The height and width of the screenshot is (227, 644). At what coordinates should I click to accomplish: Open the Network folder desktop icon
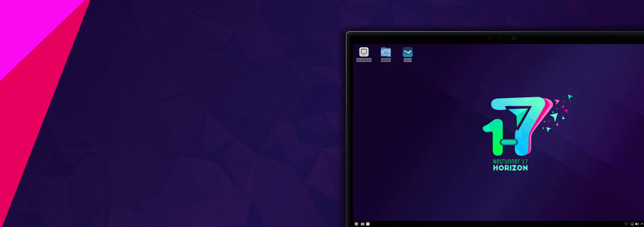click(386, 52)
